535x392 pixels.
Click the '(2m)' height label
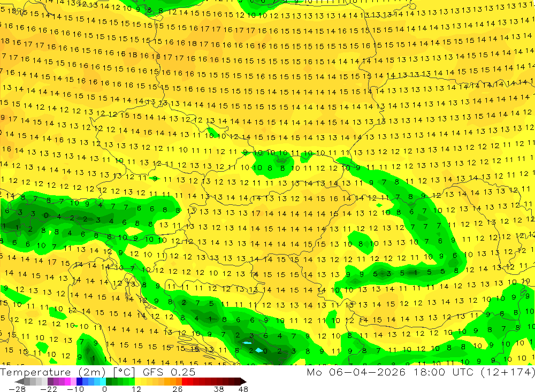(92, 372)
